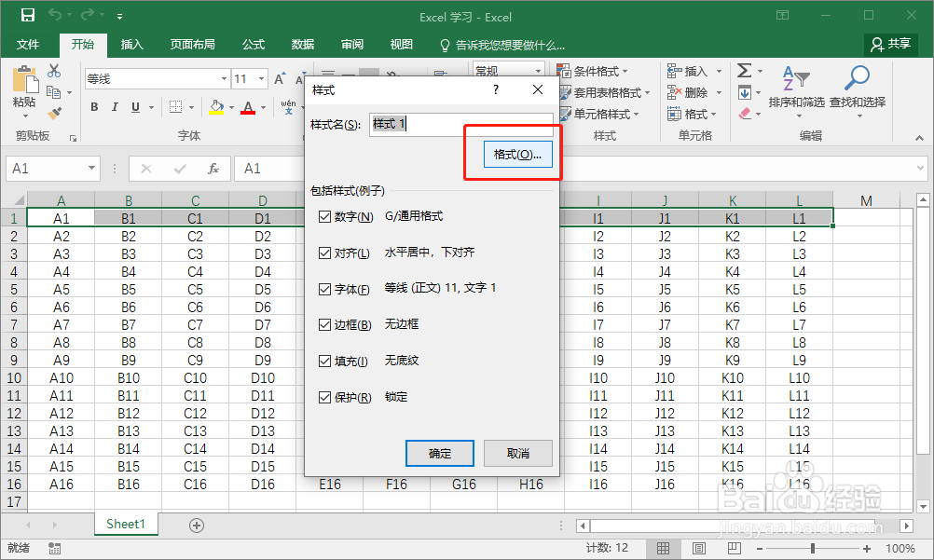Open 条件格式 dropdown
The width and height of the screenshot is (934, 560).
(x=592, y=72)
